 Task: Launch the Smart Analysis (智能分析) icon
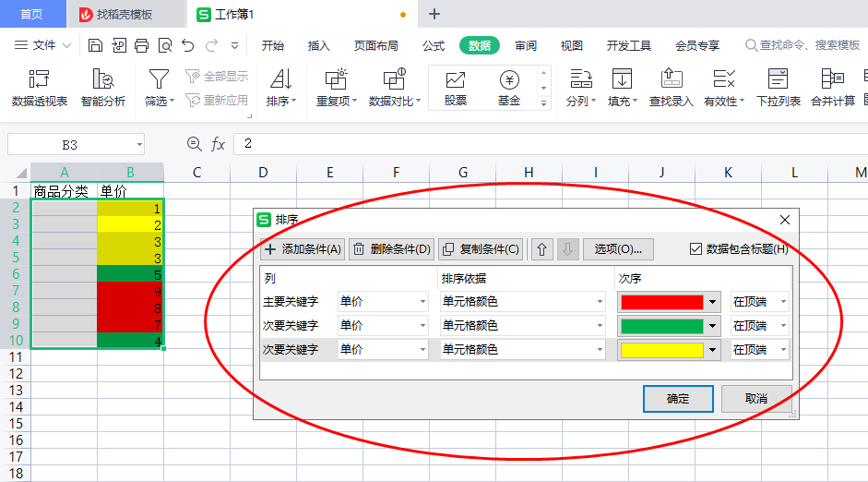[x=103, y=88]
